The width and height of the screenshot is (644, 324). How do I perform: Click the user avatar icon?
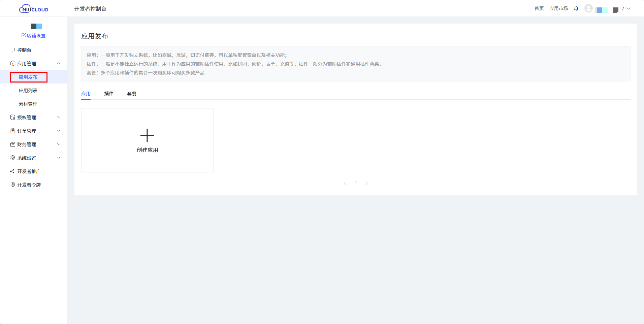(588, 8)
